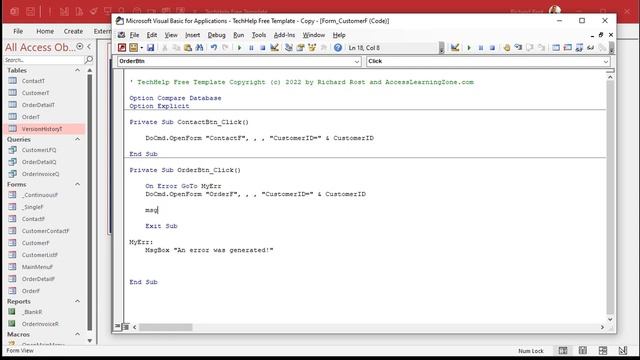Click the View Microsoft Access icon in VBA toolbar

point(122,48)
